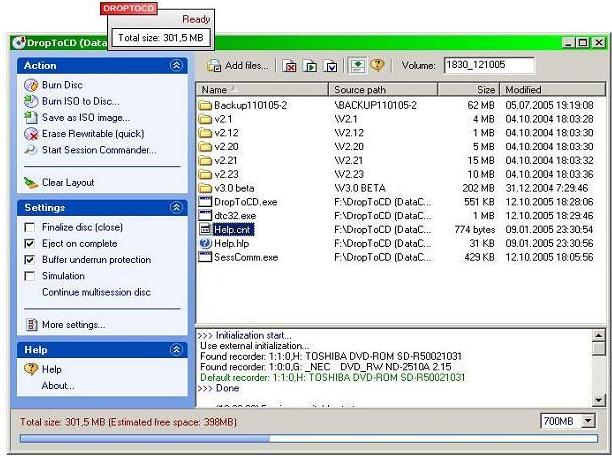This screenshot has width=612, height=456.
Task: Click the DropToCD disc icon in the title bar
Action: pyautogui.click(x=18, y=42)
